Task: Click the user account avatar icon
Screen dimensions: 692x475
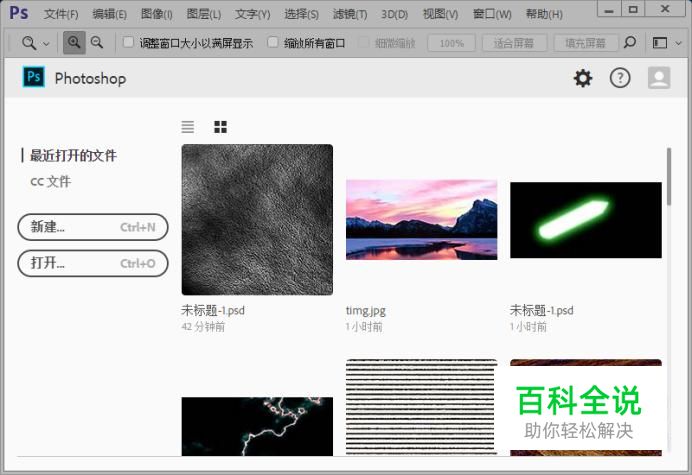Action: 659,78
